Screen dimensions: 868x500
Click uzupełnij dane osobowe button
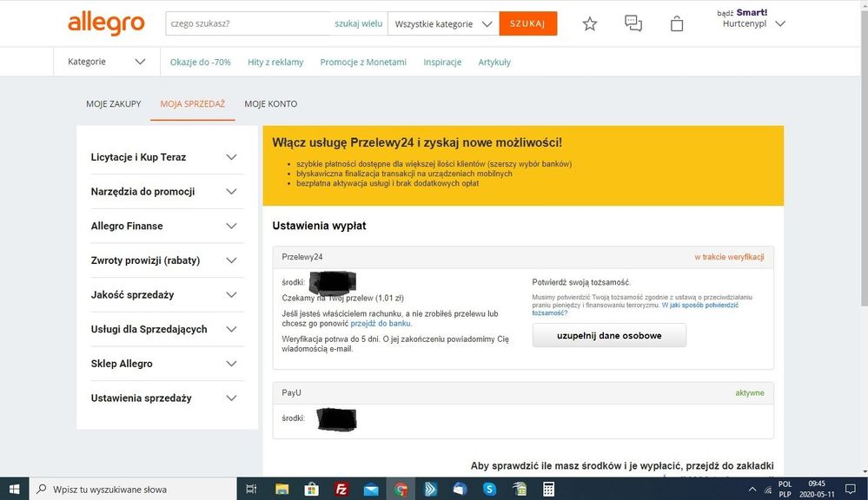coord(609,336)
